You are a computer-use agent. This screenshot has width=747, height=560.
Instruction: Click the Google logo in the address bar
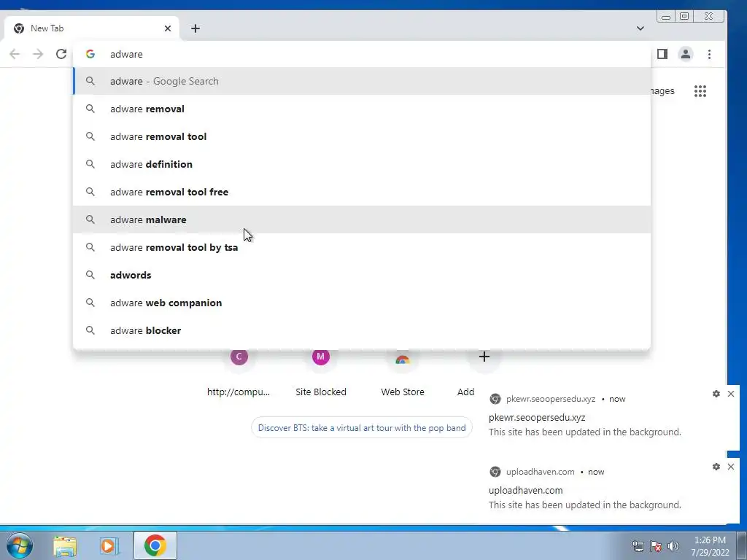tap(90, 54)
